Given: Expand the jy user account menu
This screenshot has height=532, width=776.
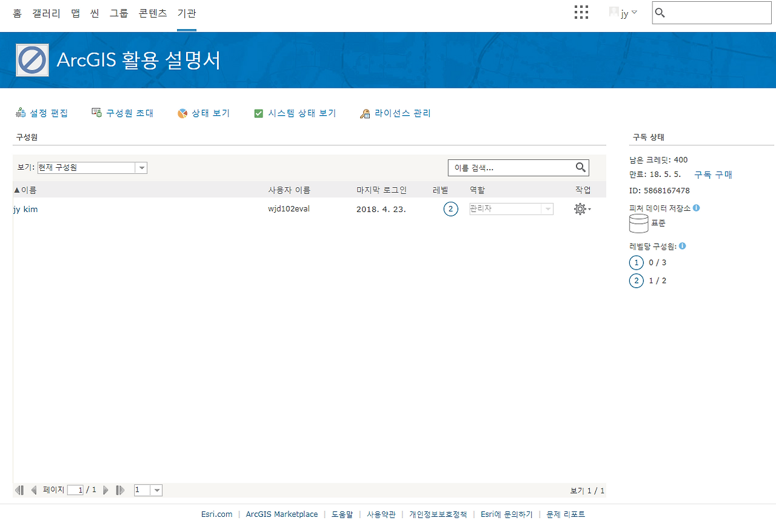Looking at the screenshot, I should click(634, 12).
